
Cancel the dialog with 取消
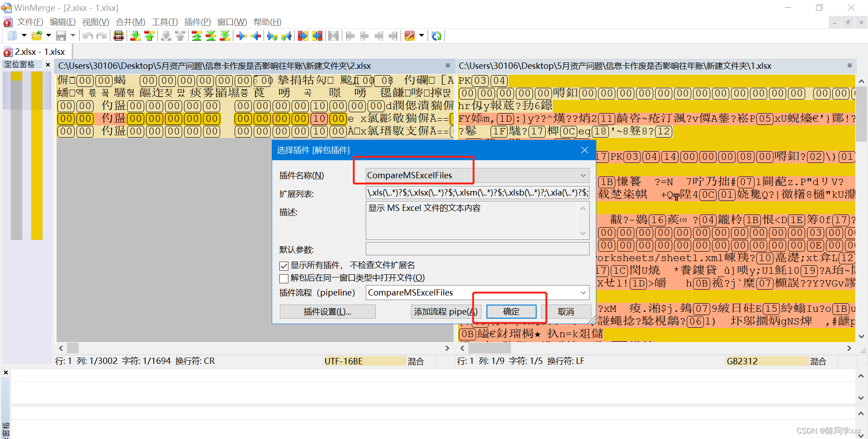[x=566, y=311]
